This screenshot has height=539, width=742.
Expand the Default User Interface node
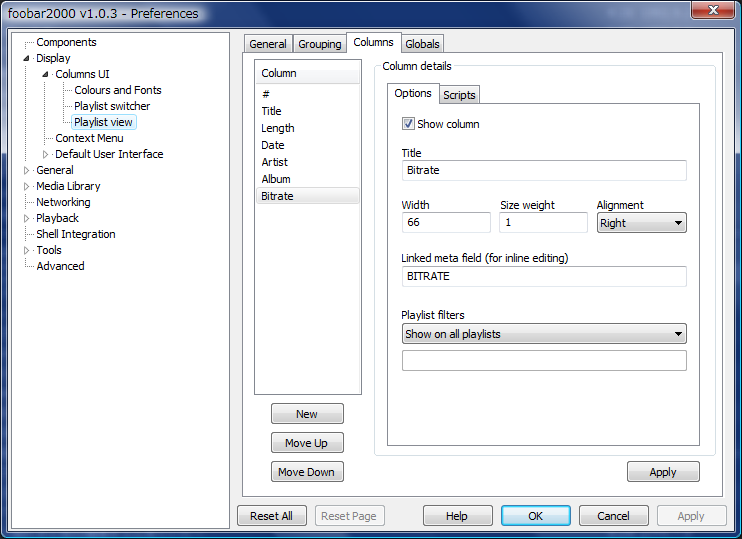click(x=45, y=154)
